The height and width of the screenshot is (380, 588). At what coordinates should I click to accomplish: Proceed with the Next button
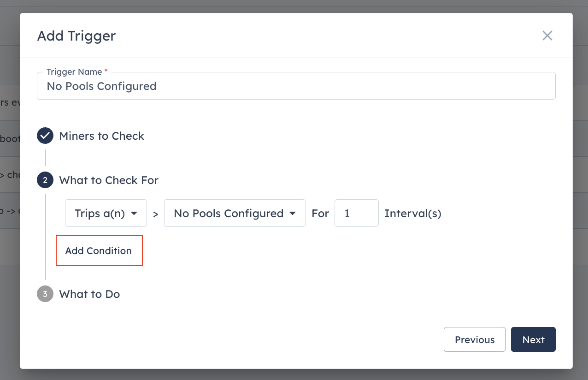(x=533, y=339)
